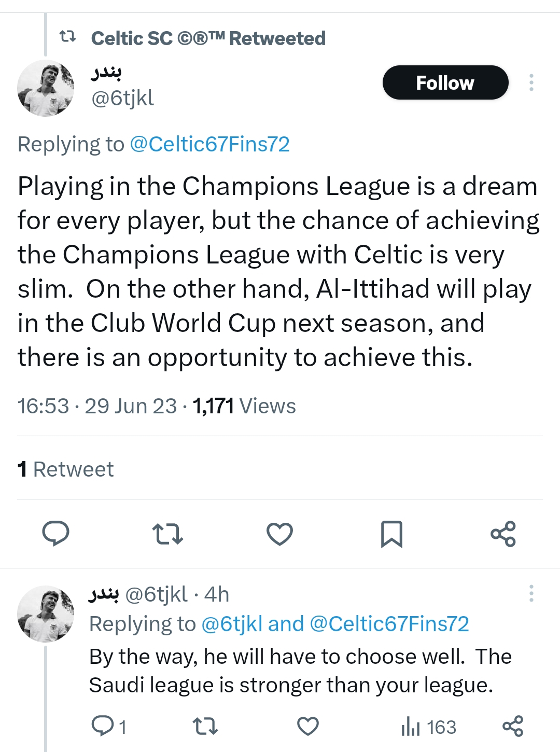Viewport: 560px width, 752px height.
Task: View analytics showing 163 views
Action: point(429,727)
